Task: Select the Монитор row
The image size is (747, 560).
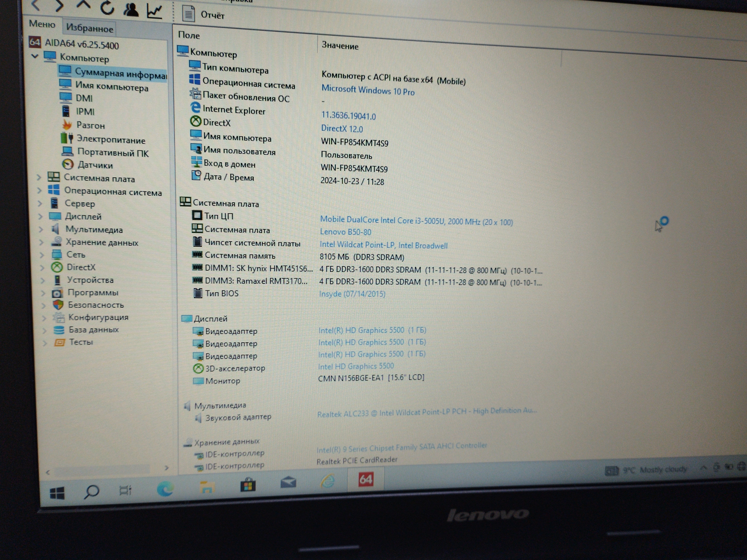Action: coord(309,379)
